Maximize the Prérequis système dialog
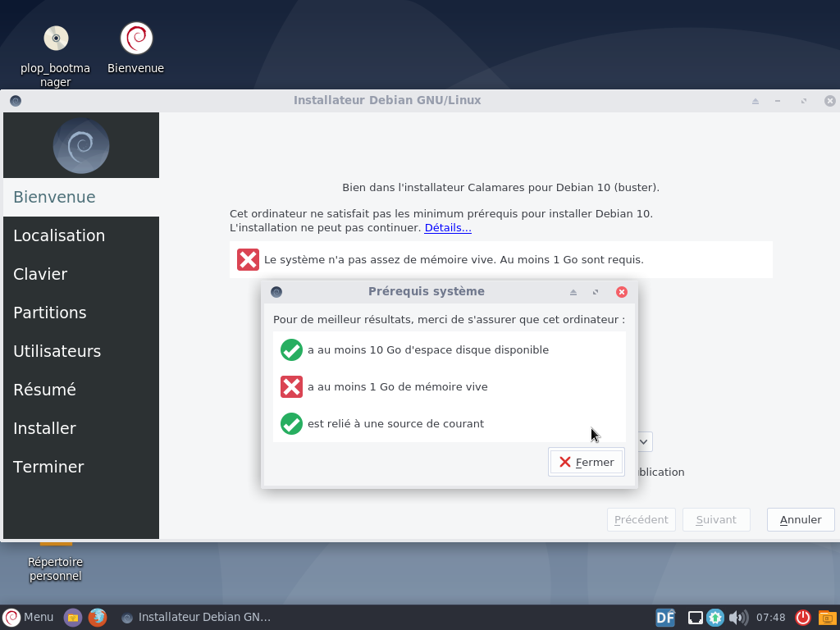 click(596, 292)
